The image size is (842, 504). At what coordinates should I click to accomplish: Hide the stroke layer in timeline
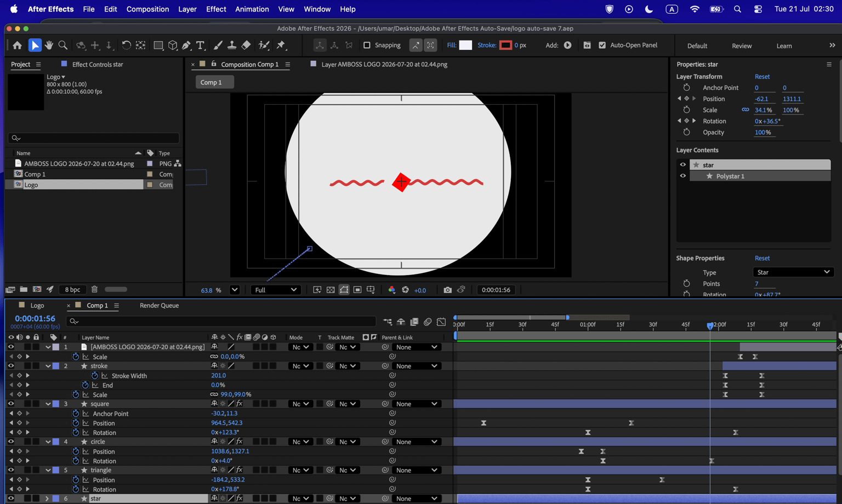coord(10,366)
